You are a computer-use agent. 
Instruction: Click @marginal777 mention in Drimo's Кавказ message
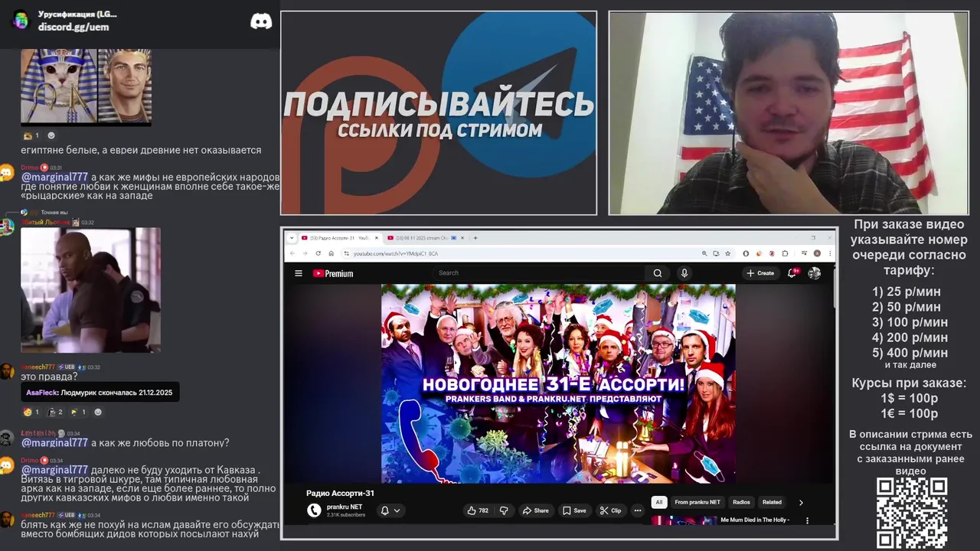54,470
